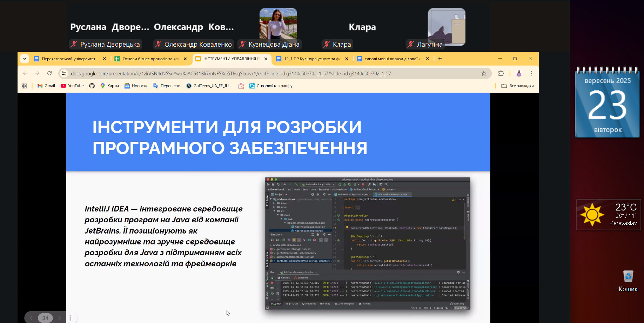
Task: Open the slideshow options three-dot menu
Action: pos(70,318)
